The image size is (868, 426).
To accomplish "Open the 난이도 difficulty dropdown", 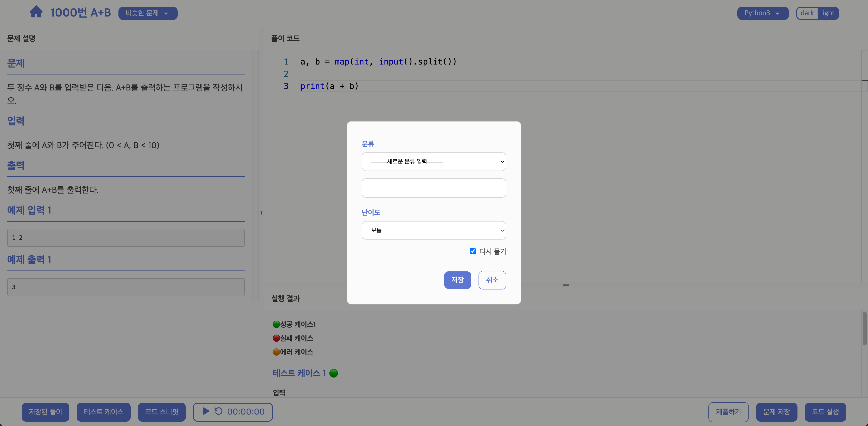I will [x=434, y=230].
